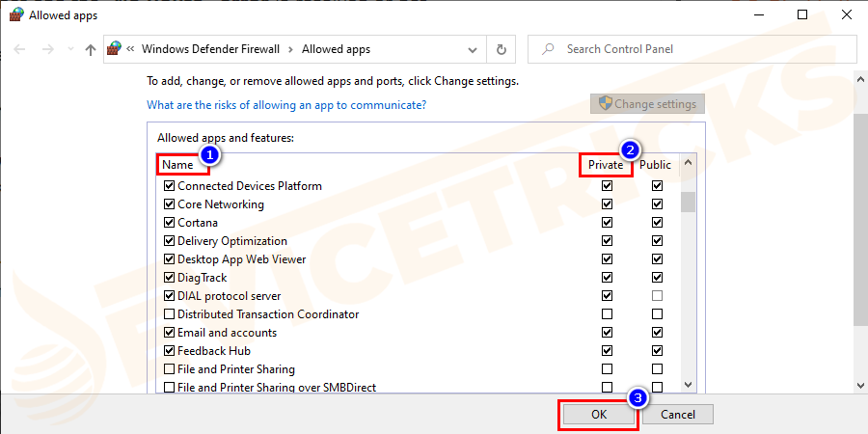868x434 pixels.
Task: Click the Public column header
Action: coord(656,165)
